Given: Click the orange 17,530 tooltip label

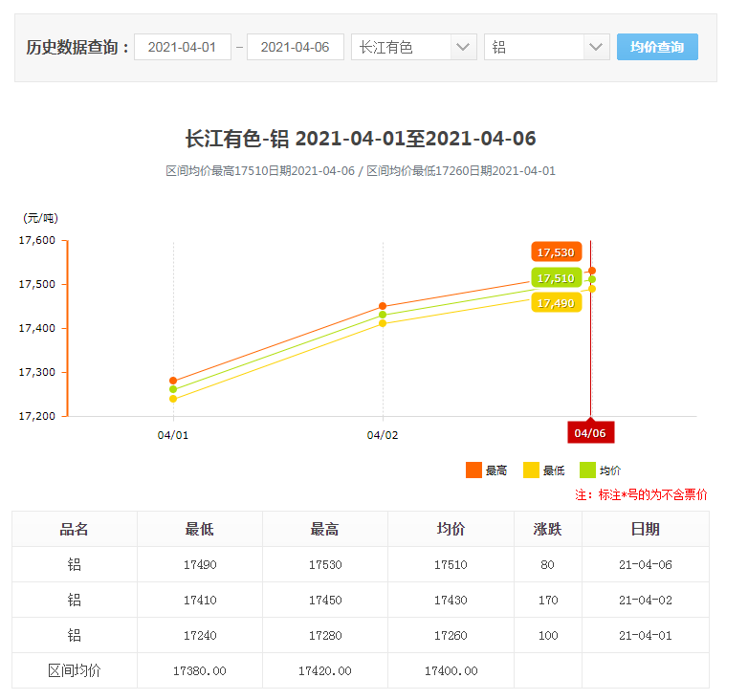Looking at the screenshot, I should (557, 252).
